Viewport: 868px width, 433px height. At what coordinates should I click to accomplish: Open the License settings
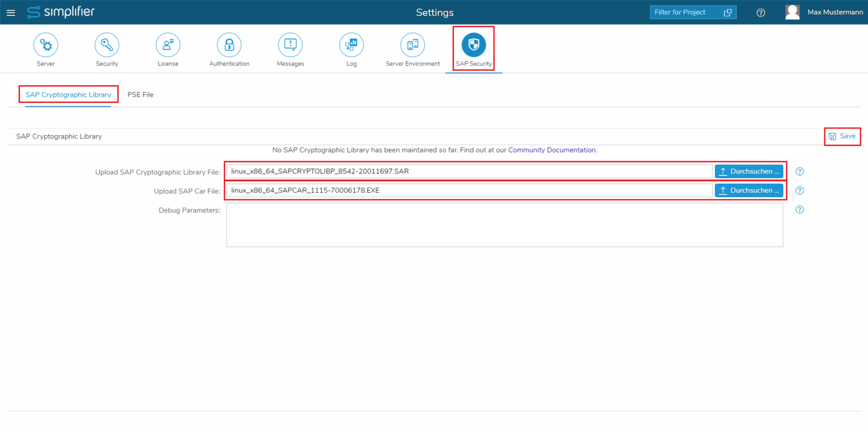[x=168, y=49]
